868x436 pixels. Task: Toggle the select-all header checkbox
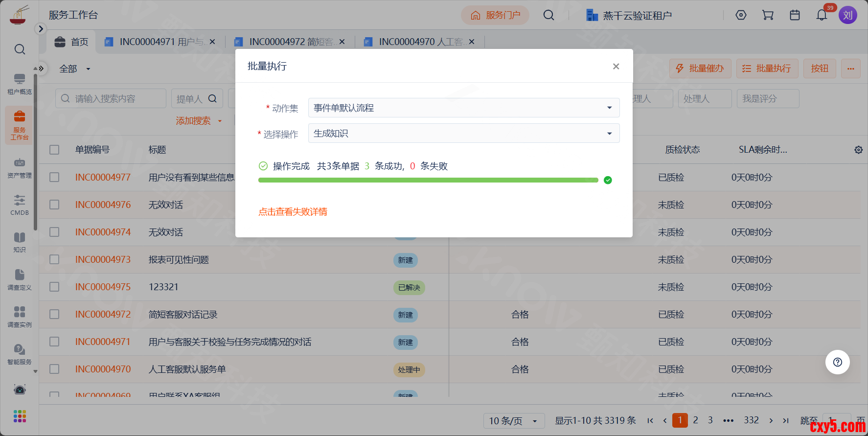(54, 150)
